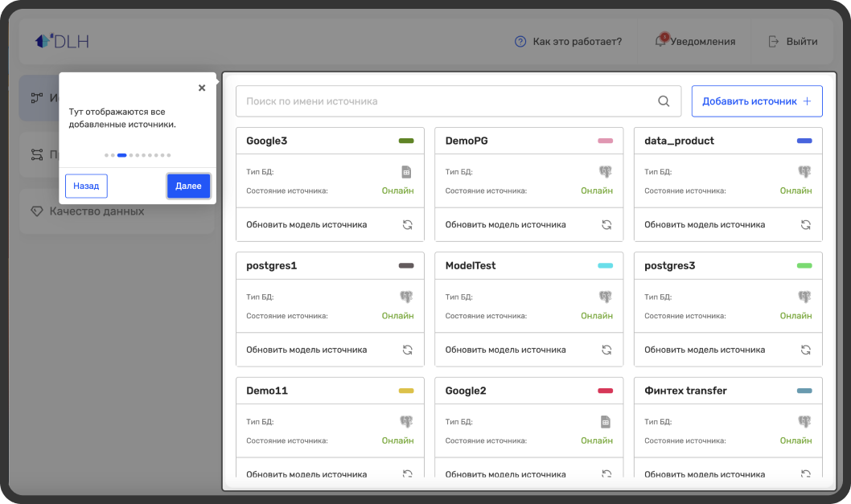Refresh source model for Google3
The image size is (851, 504).
(x=408, y=224)
